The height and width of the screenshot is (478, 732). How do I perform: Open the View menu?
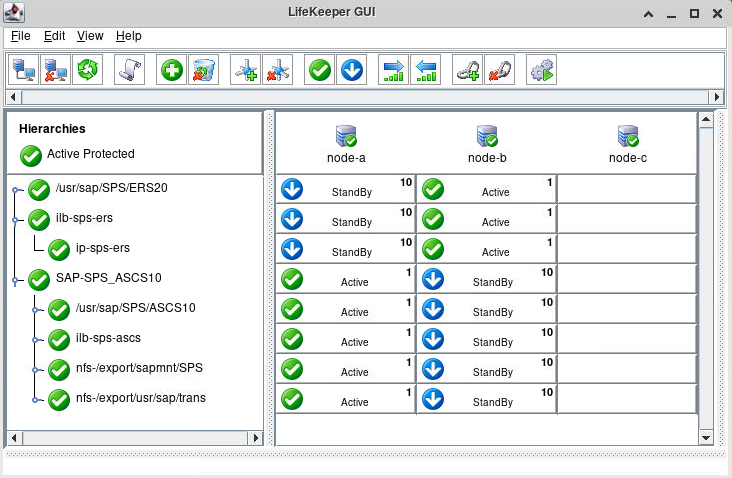tap(90, 36)
